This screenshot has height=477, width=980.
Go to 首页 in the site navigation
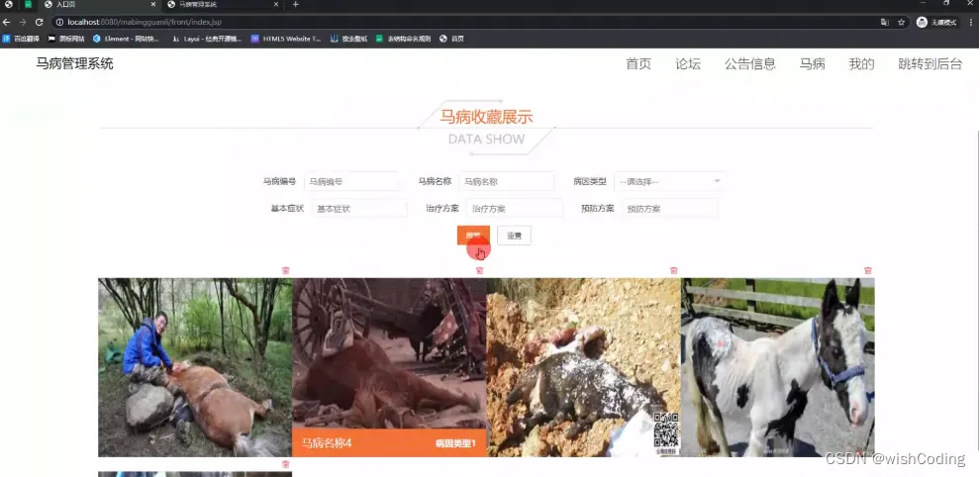(638, 63)
